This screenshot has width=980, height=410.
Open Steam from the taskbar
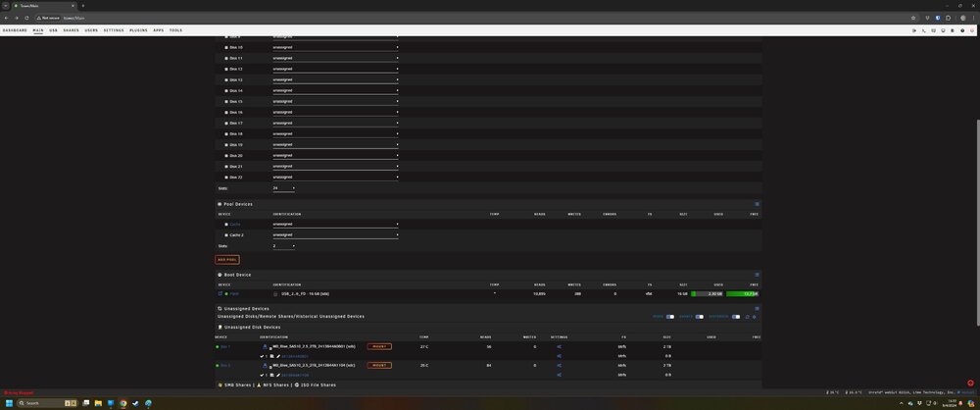[135, 403]
